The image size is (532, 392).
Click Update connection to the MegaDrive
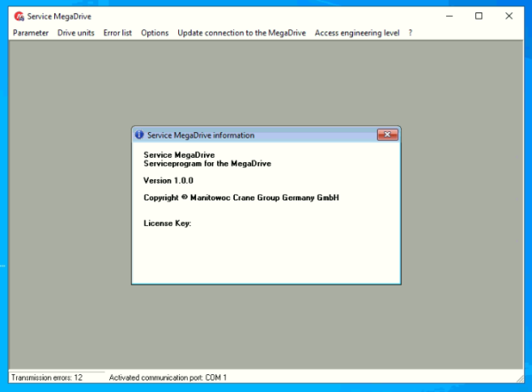[x=241, y=33]
